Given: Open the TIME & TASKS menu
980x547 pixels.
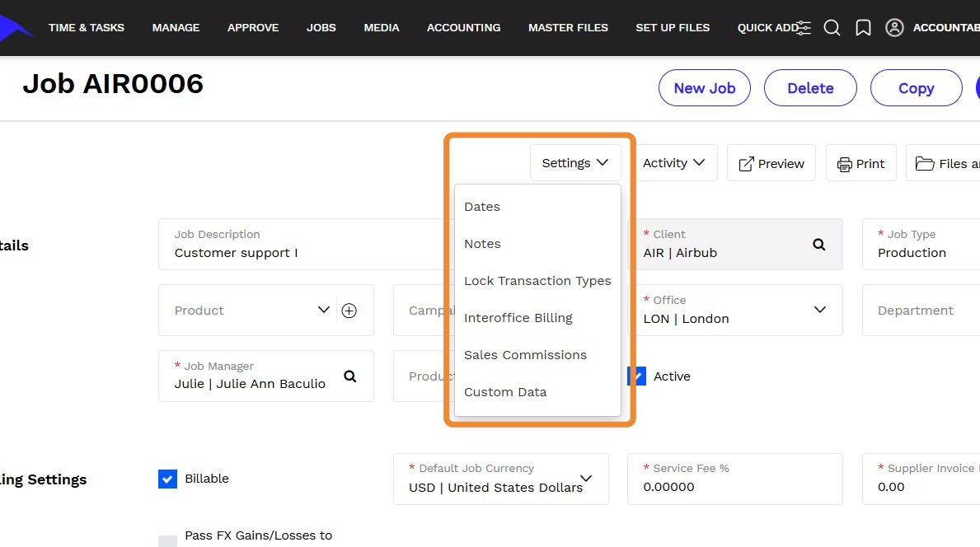Looking at the screenshot, I should pyautogui.click(x=87, y=27).
